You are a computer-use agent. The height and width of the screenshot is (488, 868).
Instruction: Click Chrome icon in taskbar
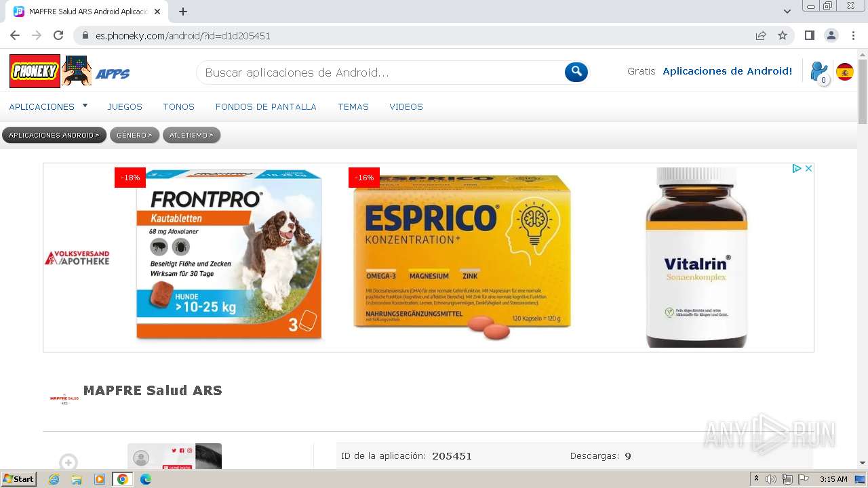pos(123,479)
